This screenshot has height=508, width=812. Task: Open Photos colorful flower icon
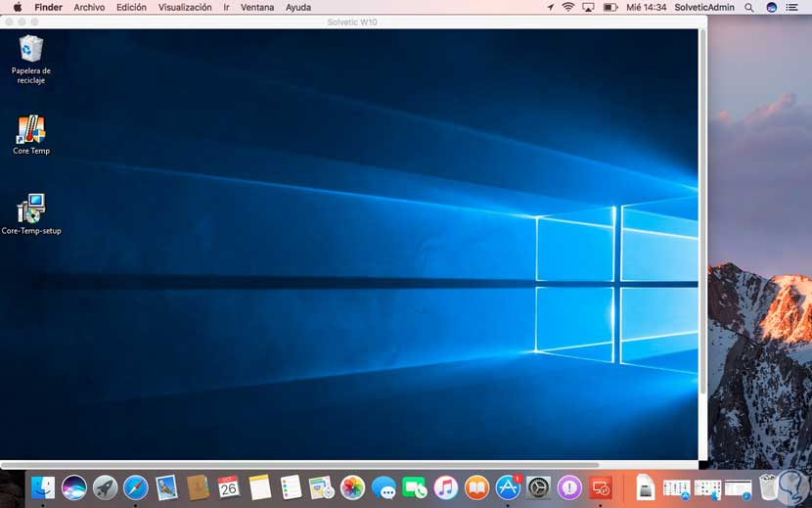coord(352,487)
